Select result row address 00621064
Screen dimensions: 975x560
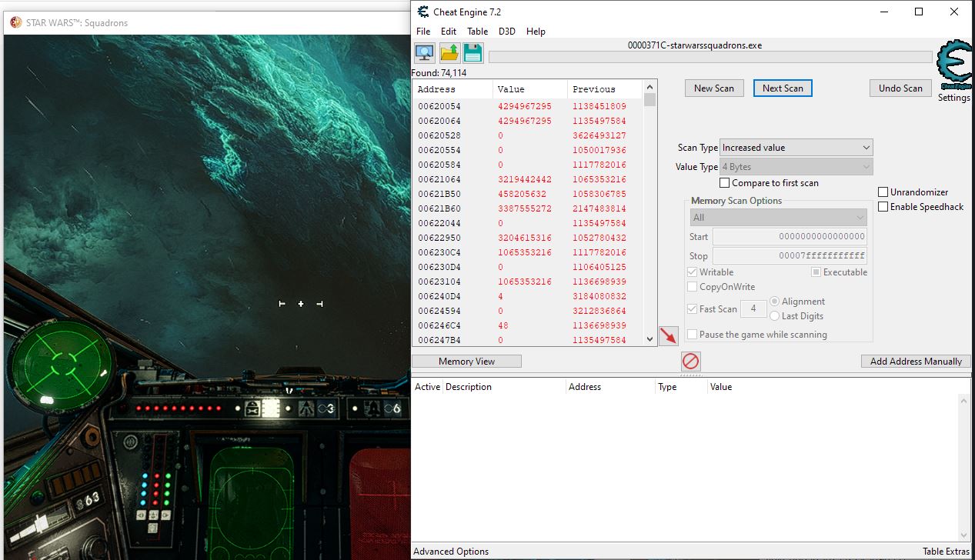[x=527, y=179]
